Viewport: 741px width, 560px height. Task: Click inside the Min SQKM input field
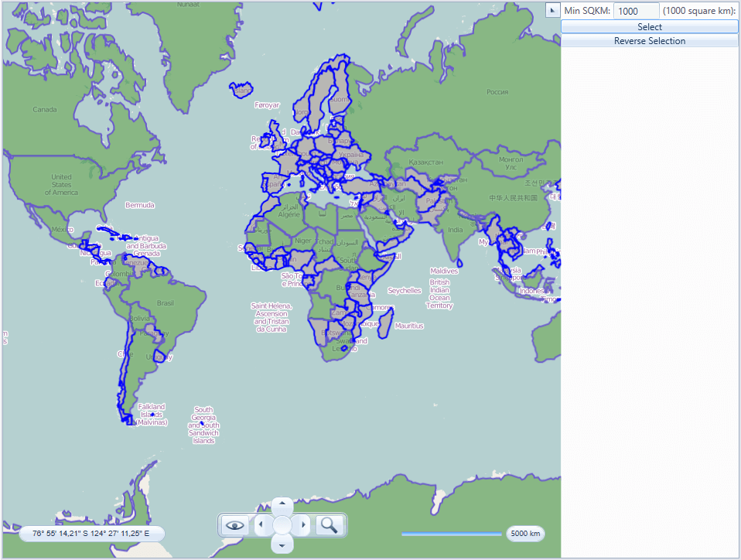(x=635, y=10)
